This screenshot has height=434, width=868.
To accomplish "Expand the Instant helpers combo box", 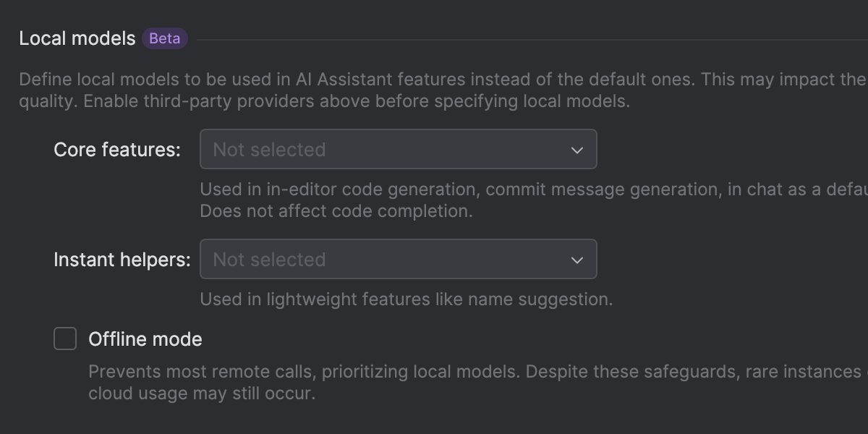I will 398,260.
